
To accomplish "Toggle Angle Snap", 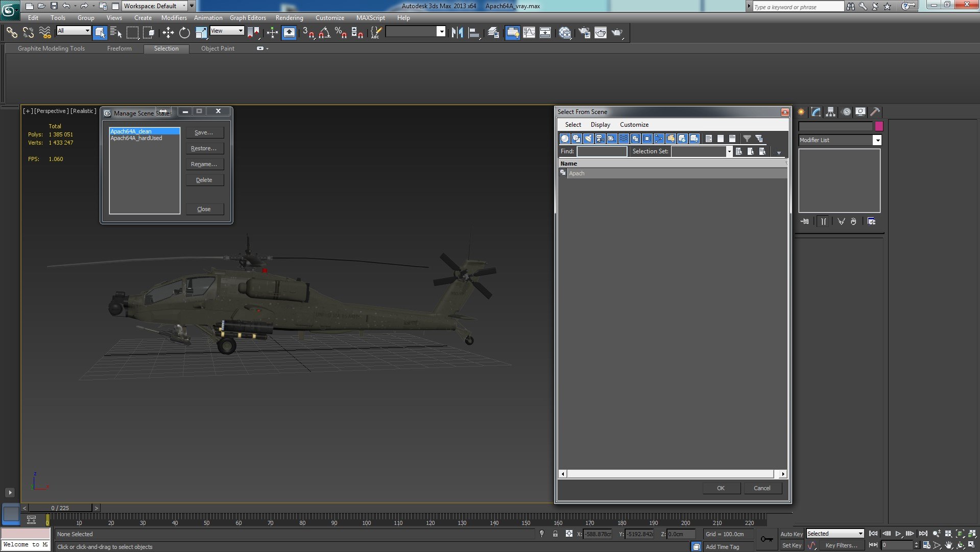I will coord(324,33).
